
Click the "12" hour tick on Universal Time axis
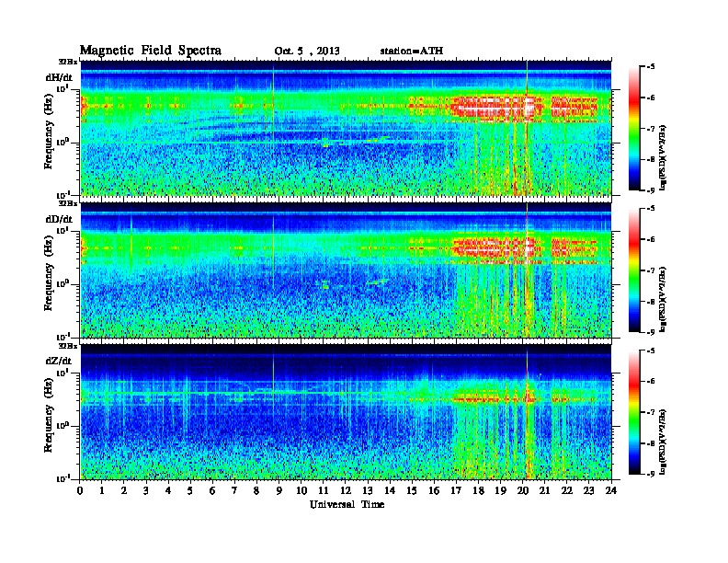[346, 490]
